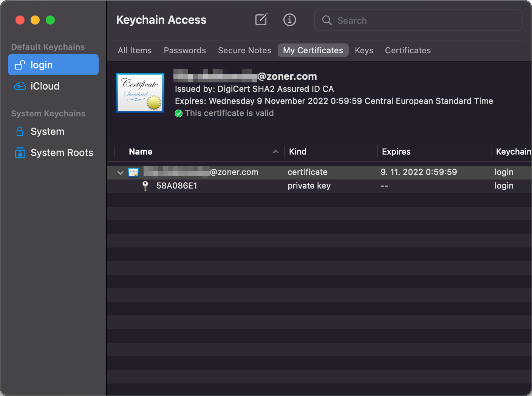Select the iCloud keychain in sidebar
This screenshot has height=396, width=532.
pos(45,86)
